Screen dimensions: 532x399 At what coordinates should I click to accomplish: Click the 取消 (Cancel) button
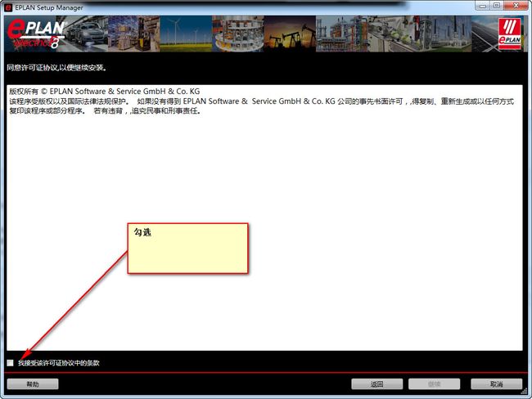pos(496,384)
